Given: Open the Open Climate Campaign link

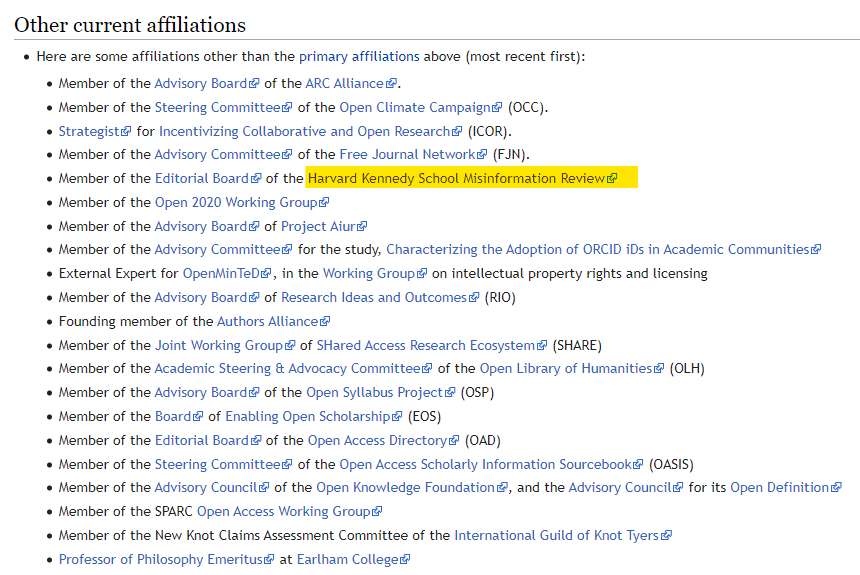Looking at the screenshot, I should (420, 108).
